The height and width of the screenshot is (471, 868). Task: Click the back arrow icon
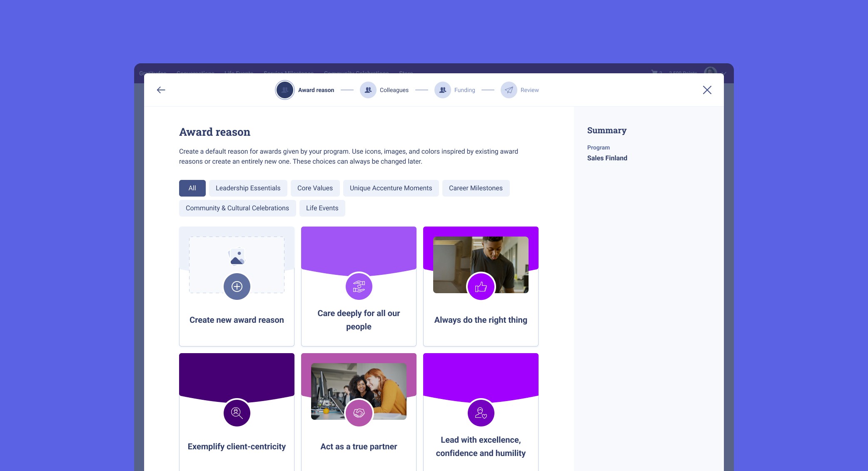161,90
